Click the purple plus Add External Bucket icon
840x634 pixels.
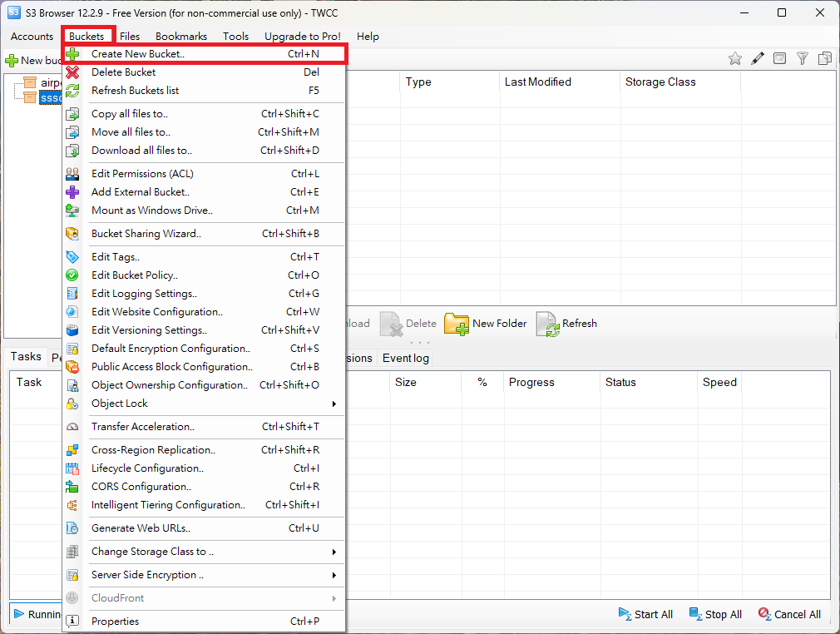pos(72,192)
